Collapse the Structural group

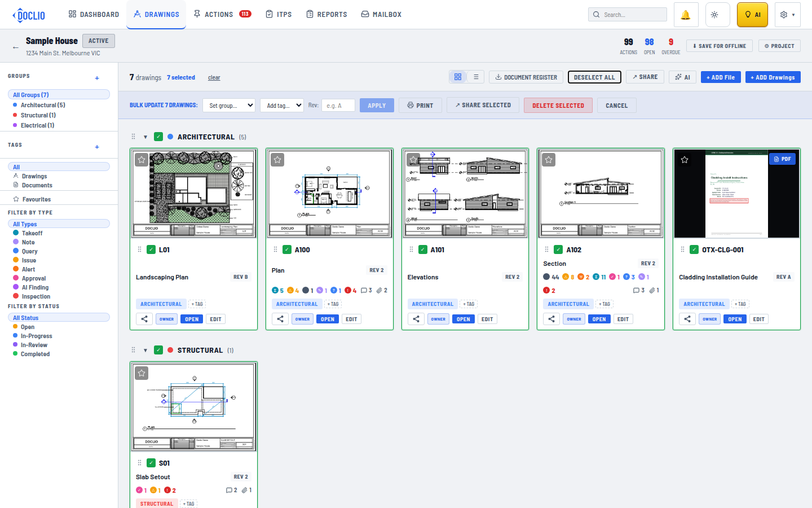[145, 350]
